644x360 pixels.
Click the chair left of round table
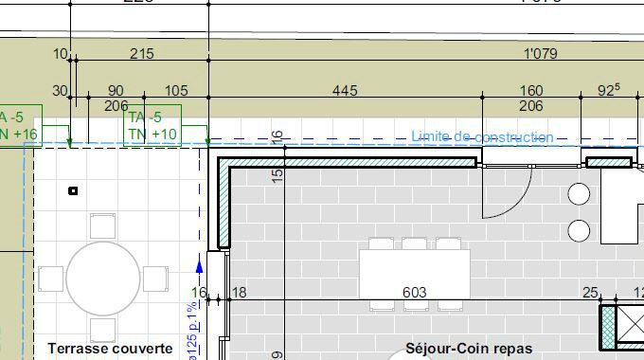pyautogui.click(x=51, y=279)
